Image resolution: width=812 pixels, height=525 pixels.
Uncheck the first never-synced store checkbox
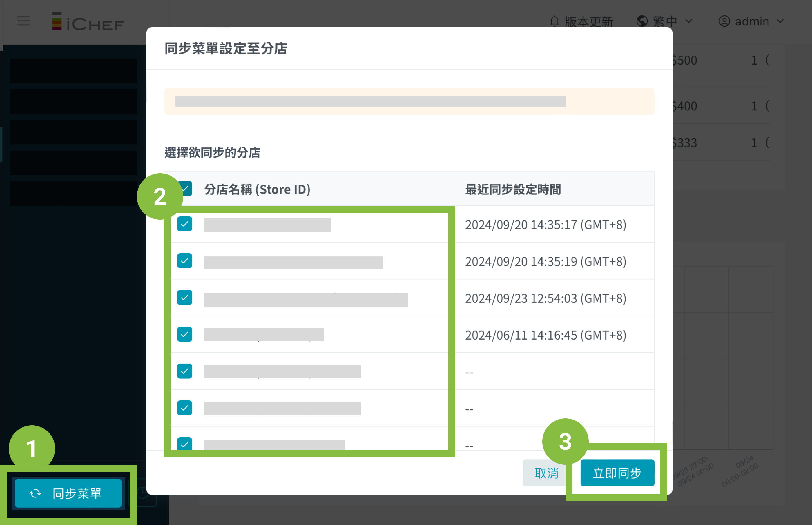click(184, 371)
